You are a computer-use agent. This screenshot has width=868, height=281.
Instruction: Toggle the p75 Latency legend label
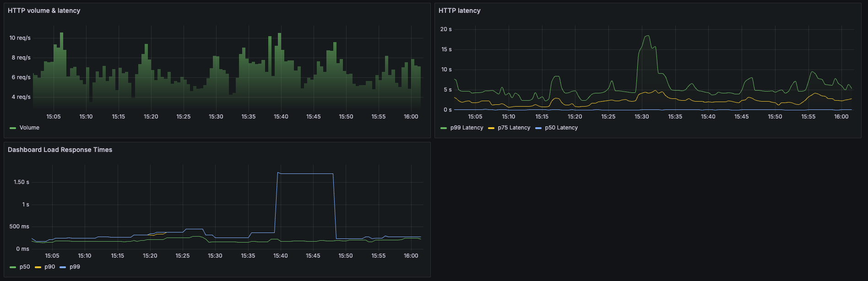point(514,128)
